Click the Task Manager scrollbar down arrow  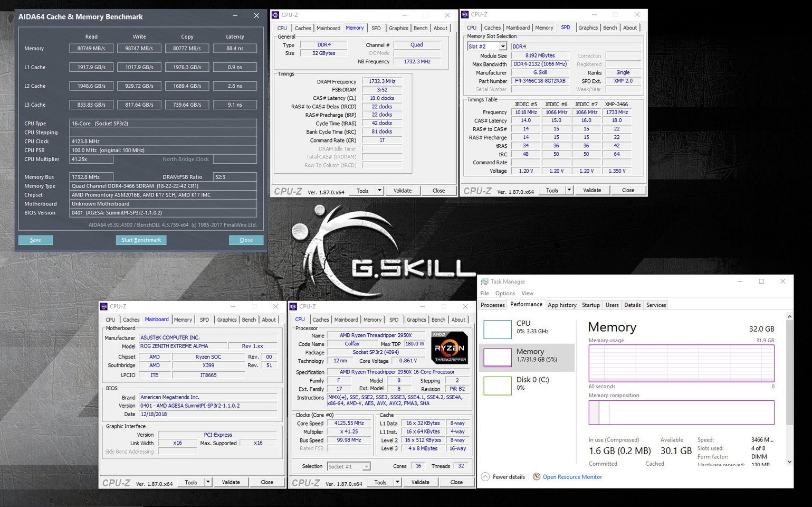pyautogui.click(x=789, y=462)
